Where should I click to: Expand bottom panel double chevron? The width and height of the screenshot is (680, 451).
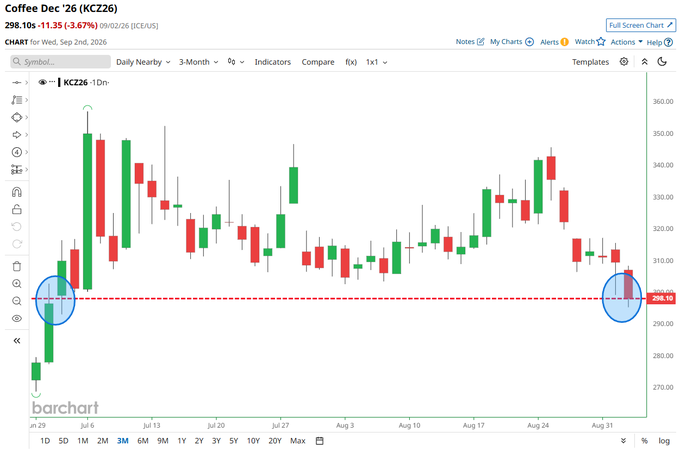coord(623,441)
